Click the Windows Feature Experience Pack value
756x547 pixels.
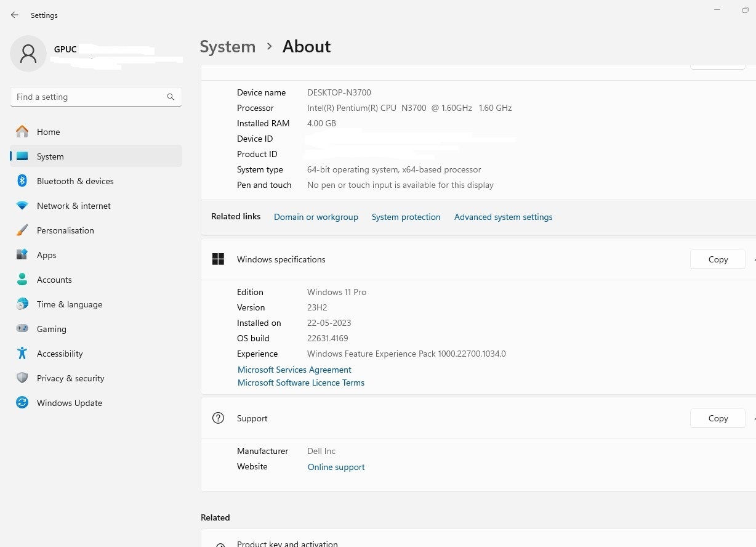pos(406,354)
